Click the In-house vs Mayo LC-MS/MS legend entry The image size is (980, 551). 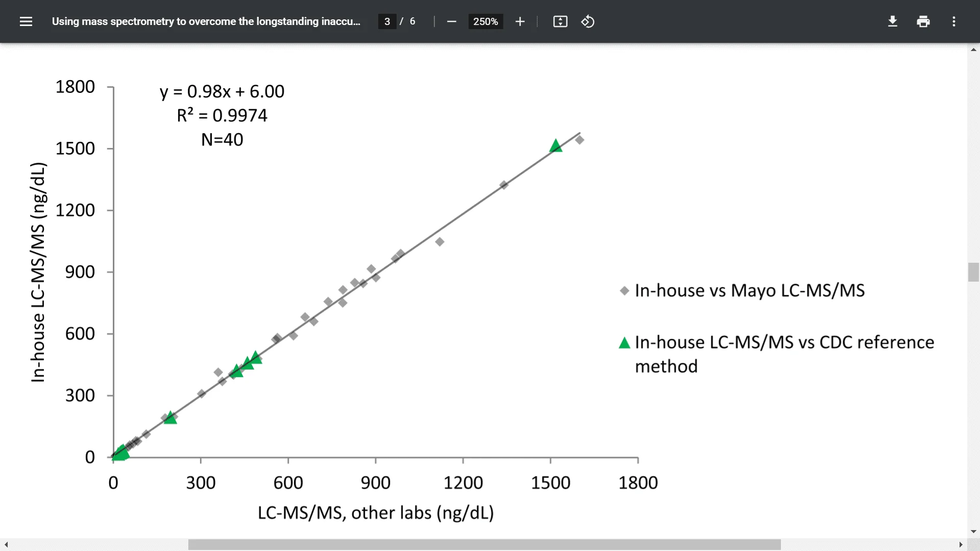[743, 290]
